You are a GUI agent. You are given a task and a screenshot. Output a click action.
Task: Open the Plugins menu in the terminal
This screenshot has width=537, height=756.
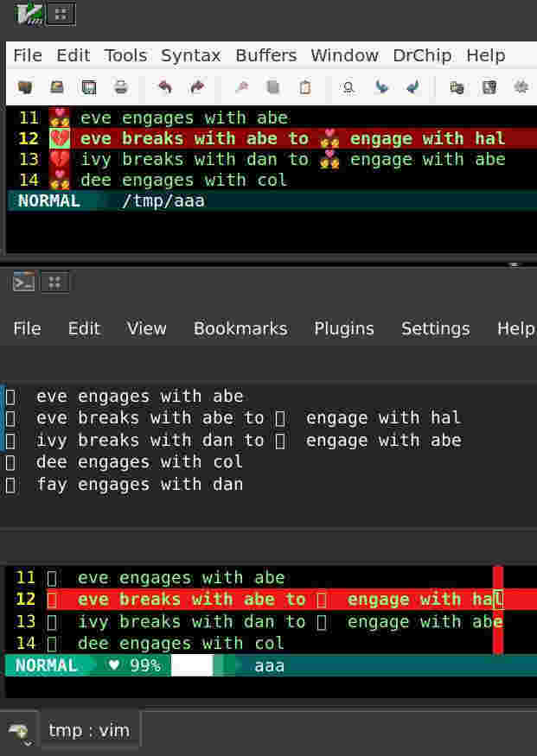coord(344,329)
